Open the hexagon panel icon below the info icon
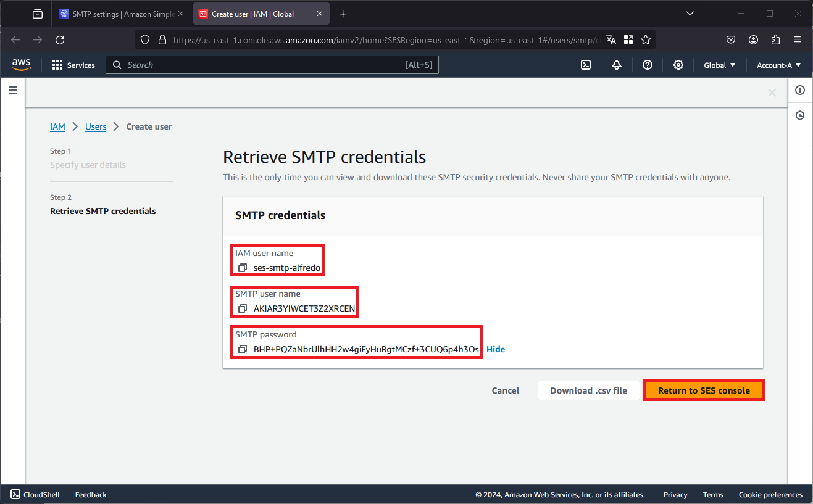This screenshot has height=504, width=813. [800, 115]
